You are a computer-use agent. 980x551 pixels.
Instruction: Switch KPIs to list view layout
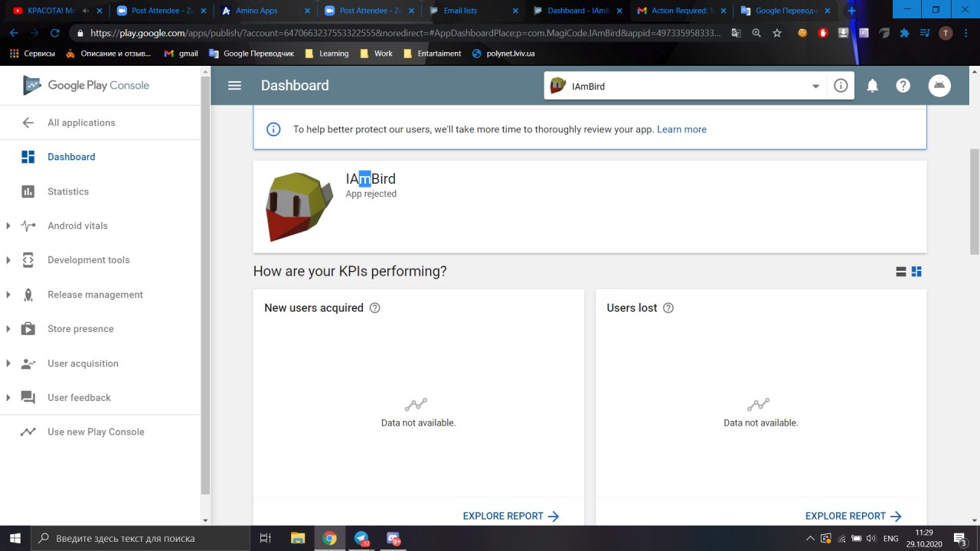[901, 272]
